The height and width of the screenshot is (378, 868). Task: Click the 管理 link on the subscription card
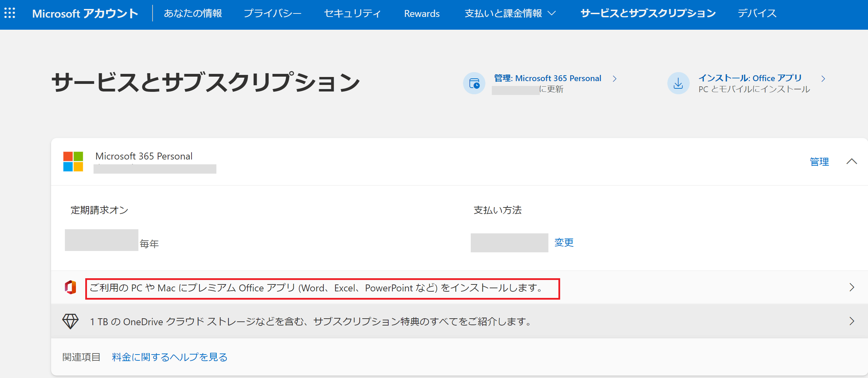pos(819,162)
